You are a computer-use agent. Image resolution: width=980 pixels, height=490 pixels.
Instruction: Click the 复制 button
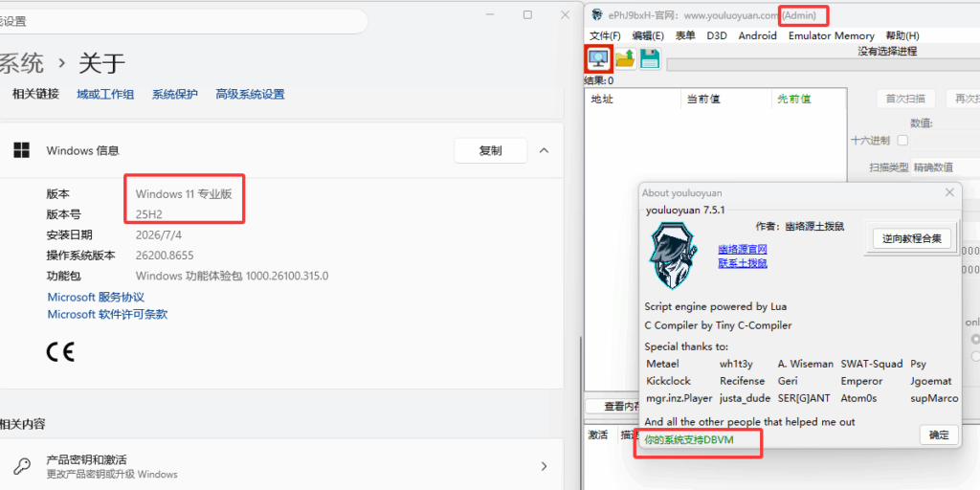(490, 150)
